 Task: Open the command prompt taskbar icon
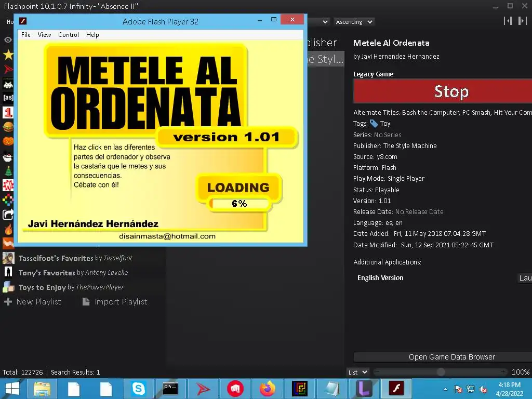tap(170, 389)
